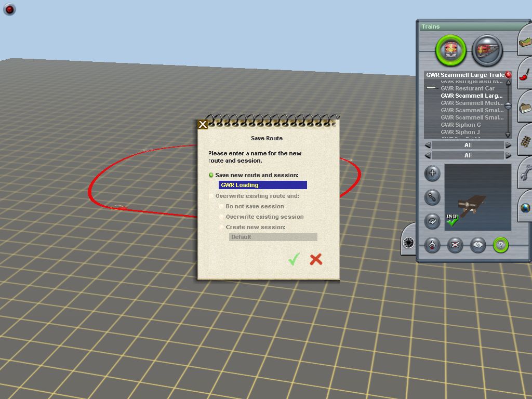Select Save new route and session option
This screenshot has width=532, height=399.
click(211, 176)
